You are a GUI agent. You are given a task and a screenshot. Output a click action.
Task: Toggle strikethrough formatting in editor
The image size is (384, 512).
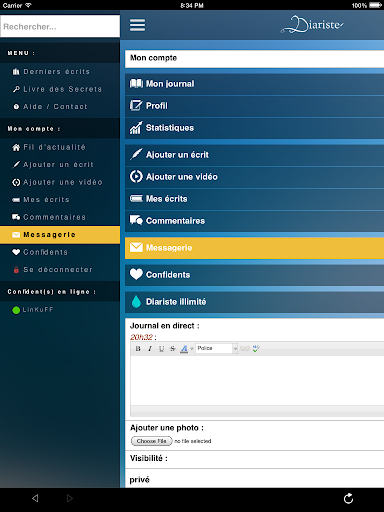(173, 349)
